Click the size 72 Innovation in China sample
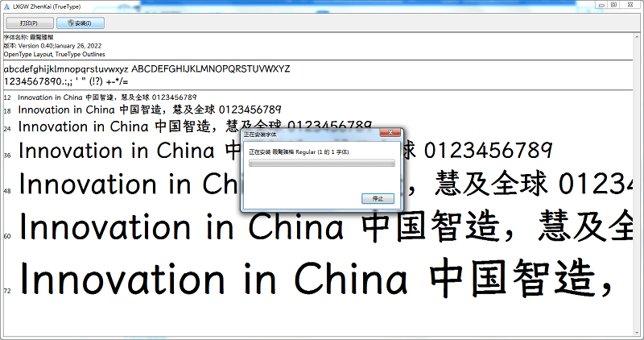Viewport: 644px width, 340px height. point(316,278)
